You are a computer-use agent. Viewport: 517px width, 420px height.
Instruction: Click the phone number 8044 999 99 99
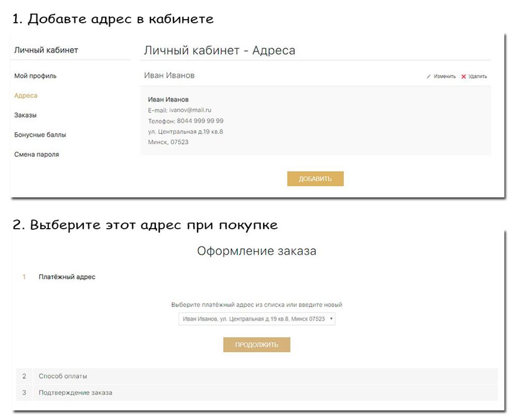coord(200,121)
